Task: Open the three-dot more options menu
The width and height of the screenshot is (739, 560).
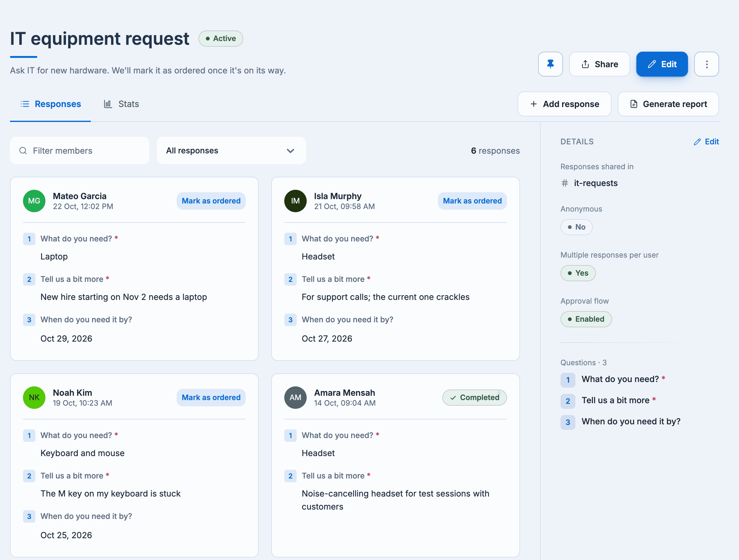Action: (707, 64)
